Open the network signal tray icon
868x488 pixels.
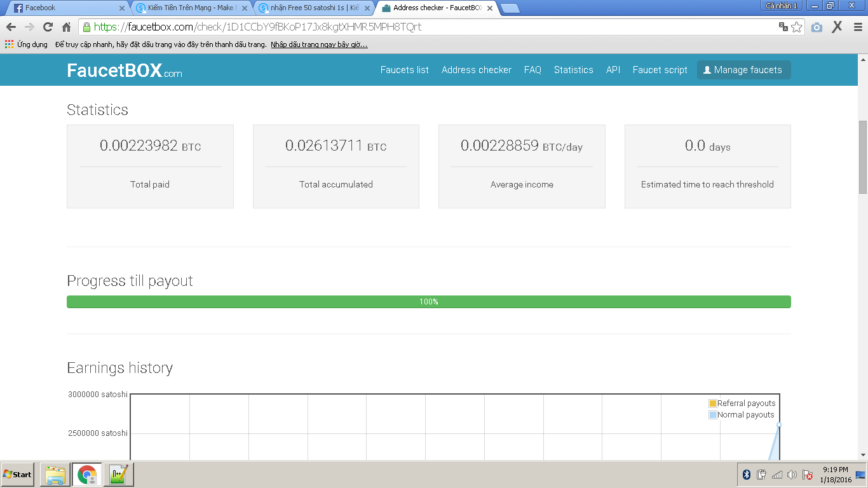coord(777,475)
